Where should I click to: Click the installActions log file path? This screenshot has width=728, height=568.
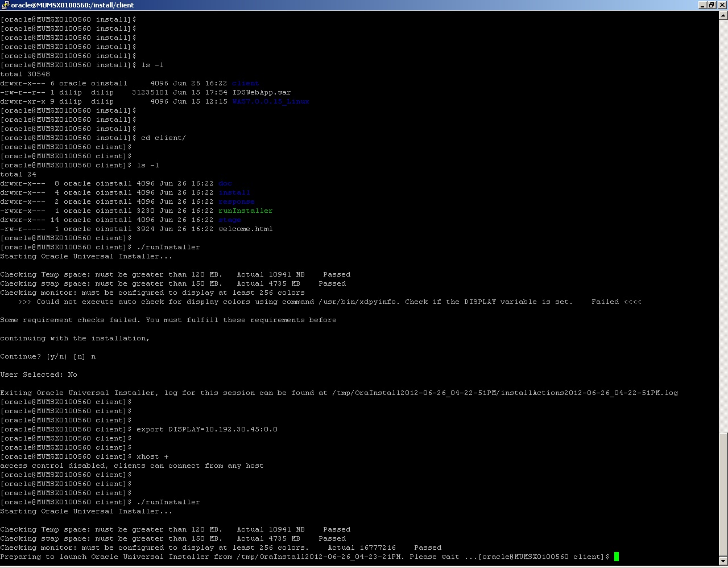[x=505, y=393]
